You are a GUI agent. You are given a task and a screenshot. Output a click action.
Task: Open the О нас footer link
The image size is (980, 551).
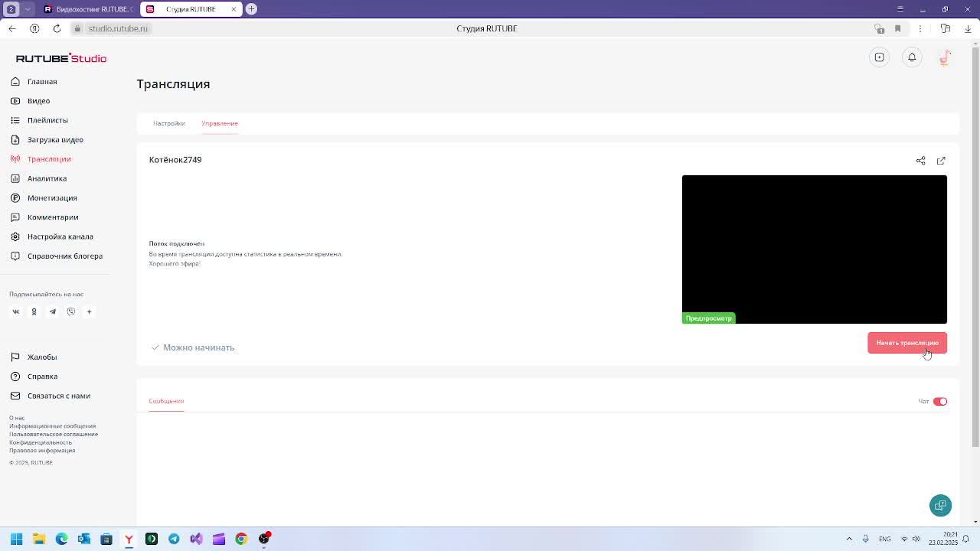click(x=17, y=418)
